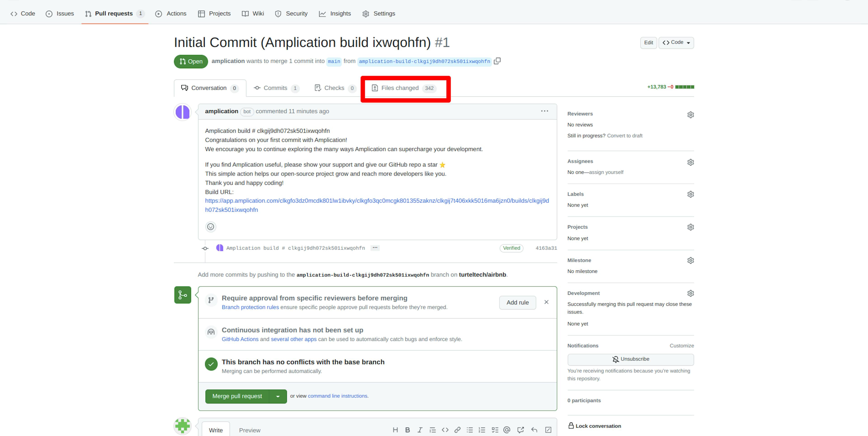Open turteltech/airbnb repository link
Viewport: 868px width, 436px height.
482,275
